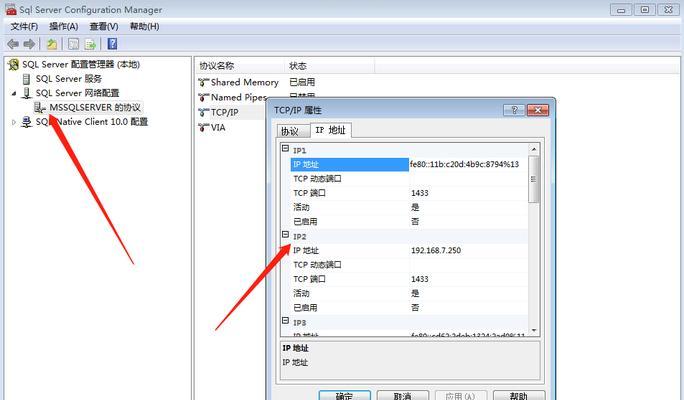Select the SQL Server 服务 tree item

click(68, 79)
